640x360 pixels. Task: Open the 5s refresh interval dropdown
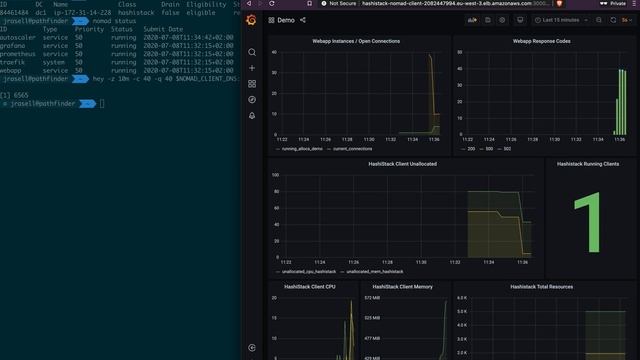(x=627, y=20)
